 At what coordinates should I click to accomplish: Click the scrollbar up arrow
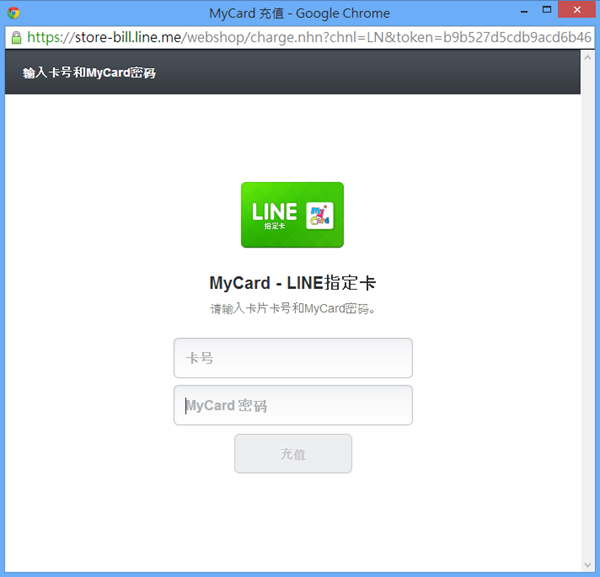588,58
